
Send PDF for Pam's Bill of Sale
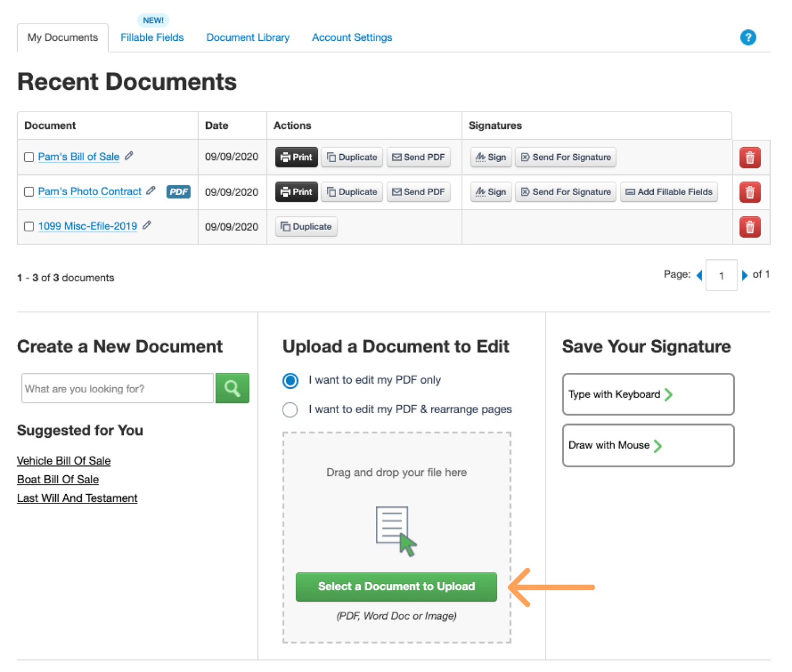pos(418,157)
